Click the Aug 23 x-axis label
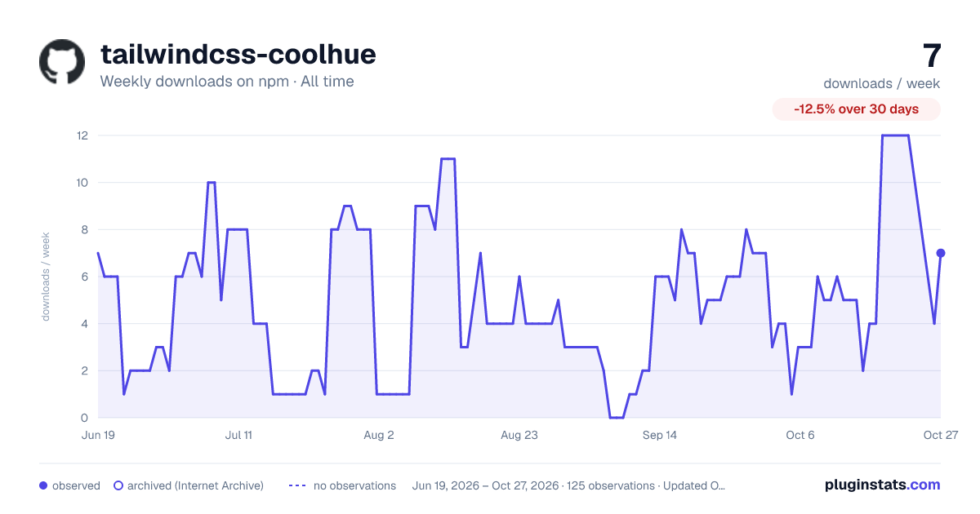 519,435
